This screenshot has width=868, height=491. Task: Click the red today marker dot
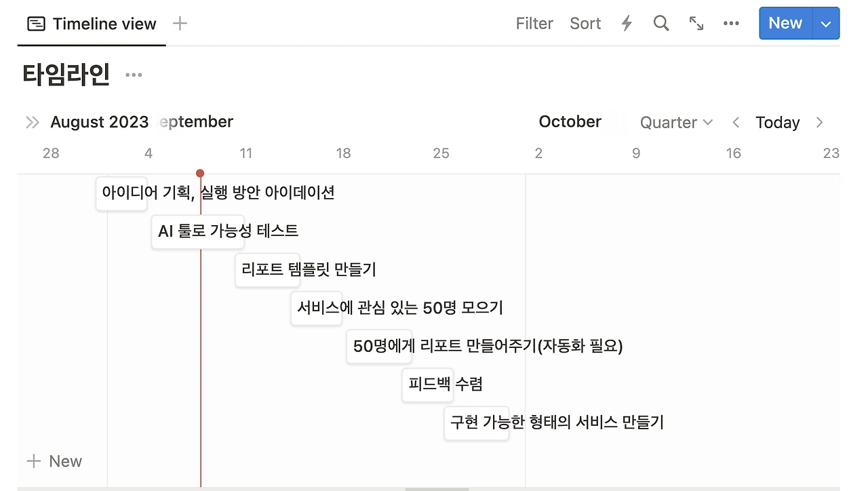click(x=200, y=174)
